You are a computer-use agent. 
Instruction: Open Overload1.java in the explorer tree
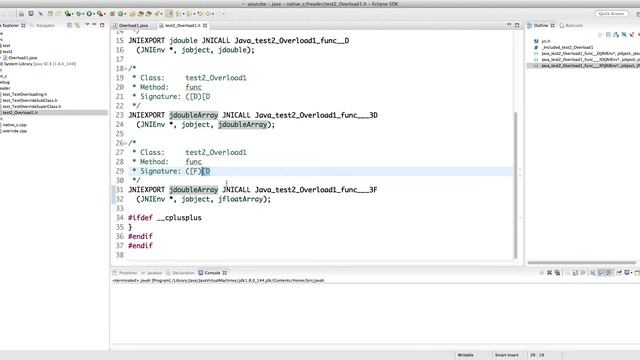point(22,58)
